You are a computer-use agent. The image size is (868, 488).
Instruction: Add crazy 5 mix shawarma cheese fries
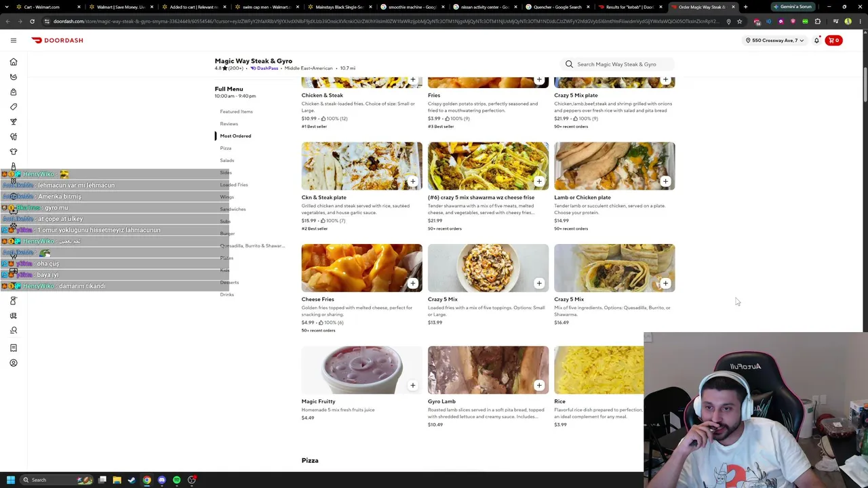pos(539,181)
